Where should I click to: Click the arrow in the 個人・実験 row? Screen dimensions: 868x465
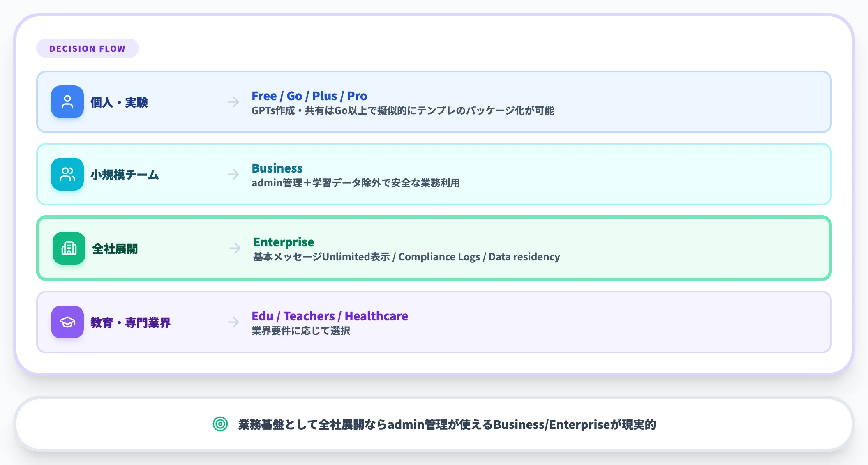coord(233,102)
